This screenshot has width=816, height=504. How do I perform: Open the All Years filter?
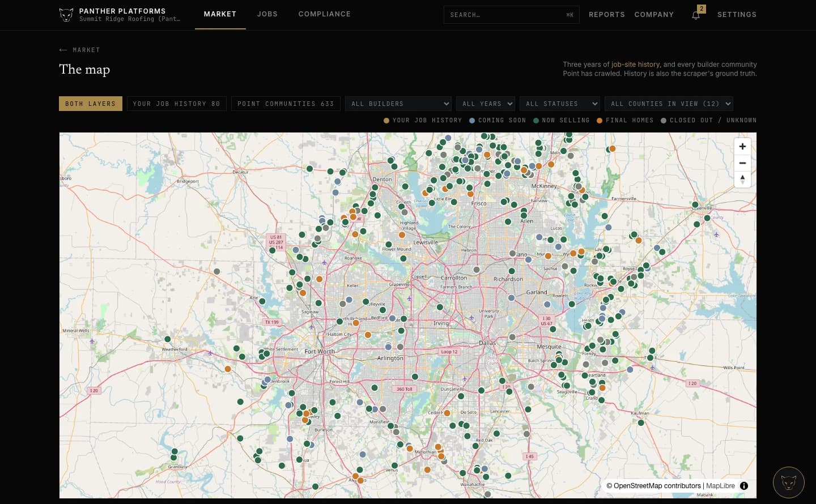point(486,104)
